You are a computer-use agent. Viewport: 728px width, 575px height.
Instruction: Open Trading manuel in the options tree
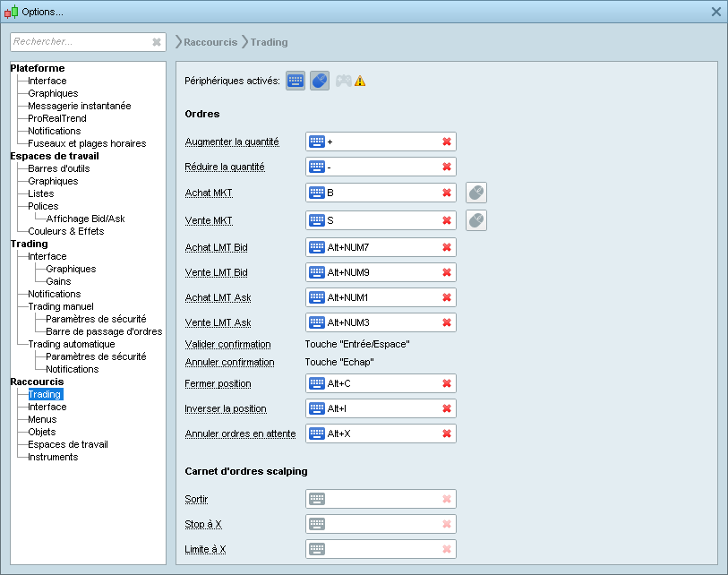[60, 306]
